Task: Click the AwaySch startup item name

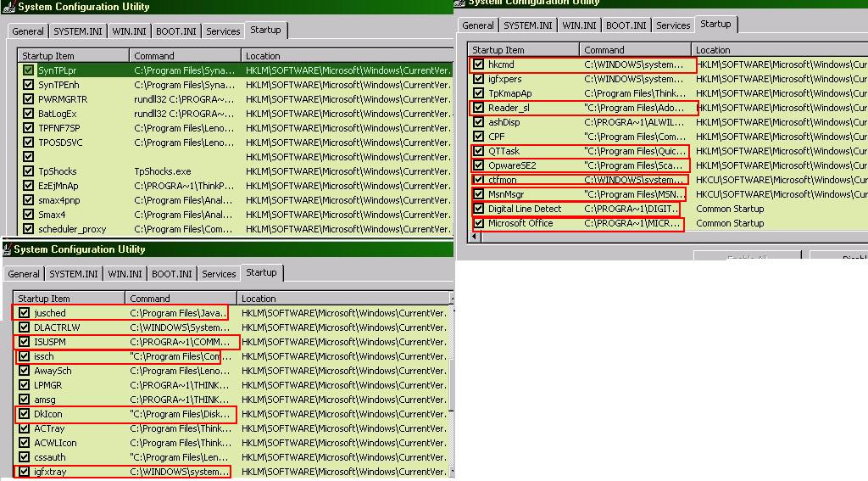Action: click(x=53, y=371)
